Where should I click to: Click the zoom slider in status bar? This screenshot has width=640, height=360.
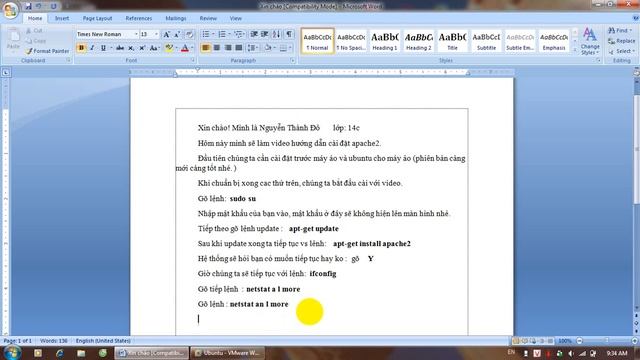607,340
